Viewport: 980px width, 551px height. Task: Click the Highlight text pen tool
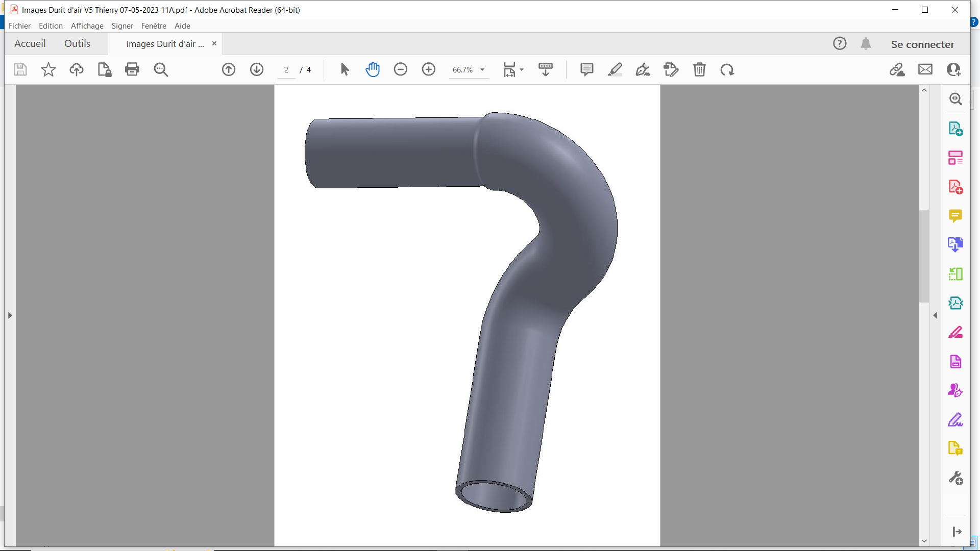(x=615, y=69)
